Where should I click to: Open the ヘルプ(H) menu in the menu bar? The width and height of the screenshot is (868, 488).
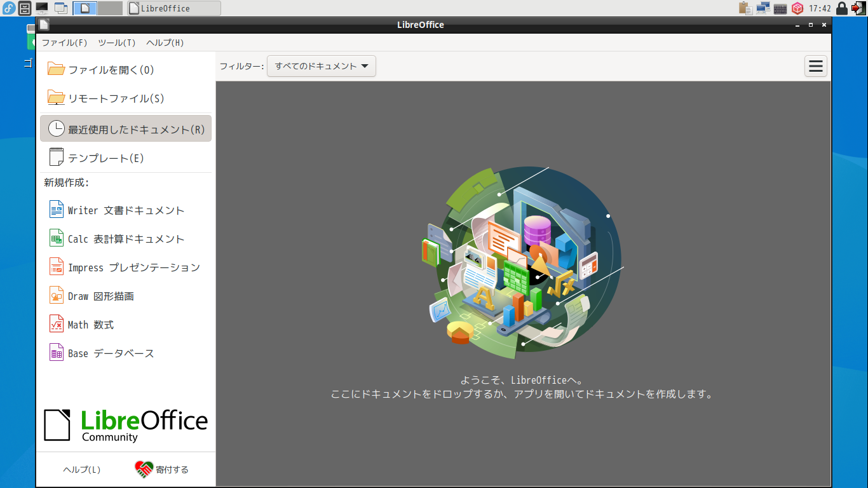tap(165, 43)
